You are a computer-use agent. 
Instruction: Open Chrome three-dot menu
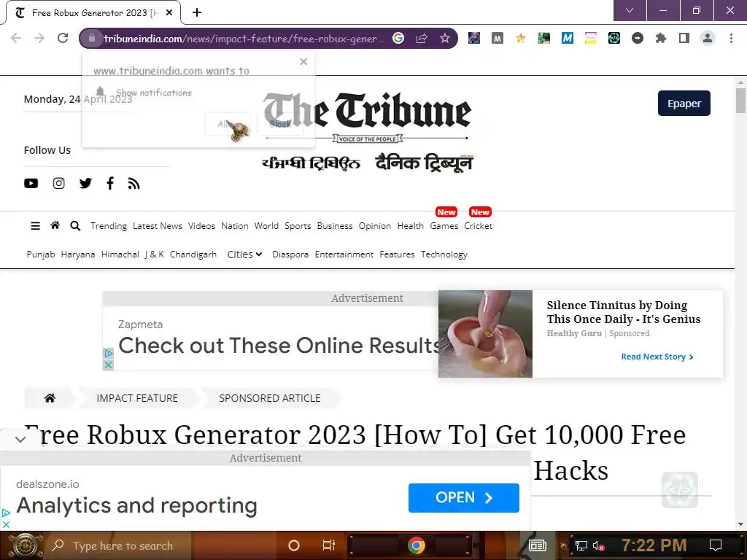pyautogui.click(x=731, y=38)
